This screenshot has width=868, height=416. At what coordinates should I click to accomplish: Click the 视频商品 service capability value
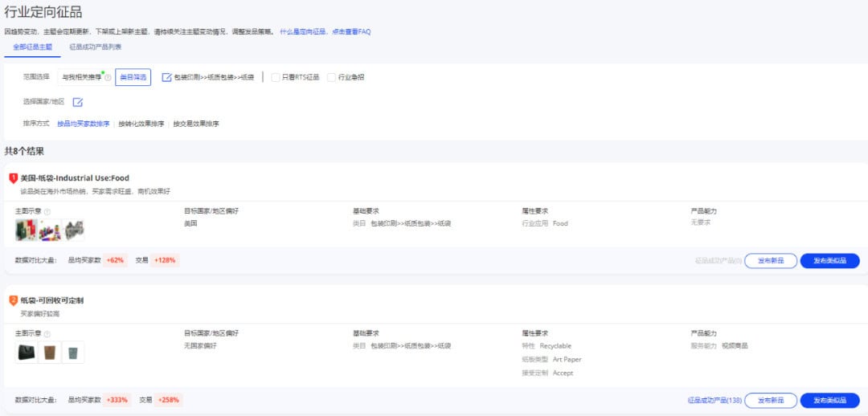(x=735, y=346)
